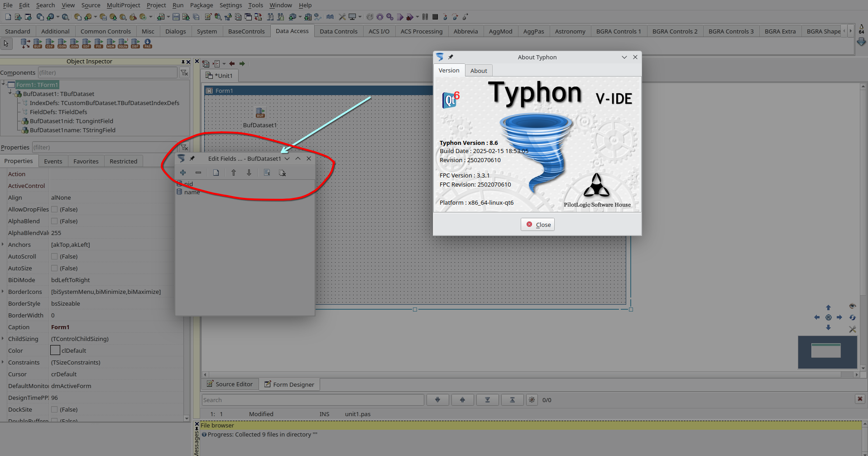Screen dimensions: 868x456
Task: Click the find-previous up arrow search button
Action: tap(463, 400)
